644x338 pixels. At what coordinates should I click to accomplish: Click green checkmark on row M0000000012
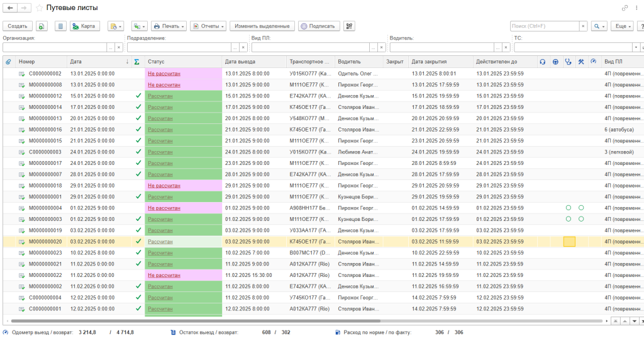[x=138, y=96]
